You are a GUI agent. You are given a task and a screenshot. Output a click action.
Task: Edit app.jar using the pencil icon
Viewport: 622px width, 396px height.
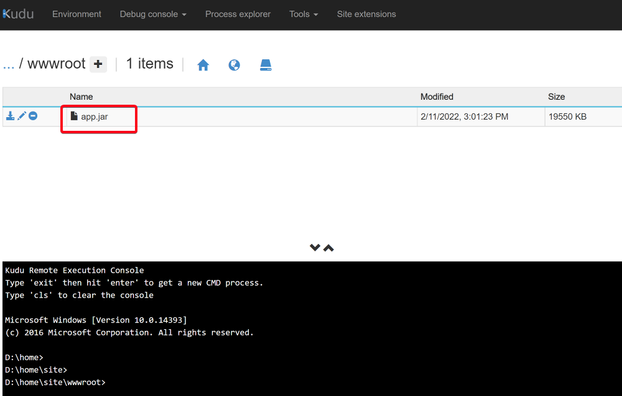[x=22, y=116]
